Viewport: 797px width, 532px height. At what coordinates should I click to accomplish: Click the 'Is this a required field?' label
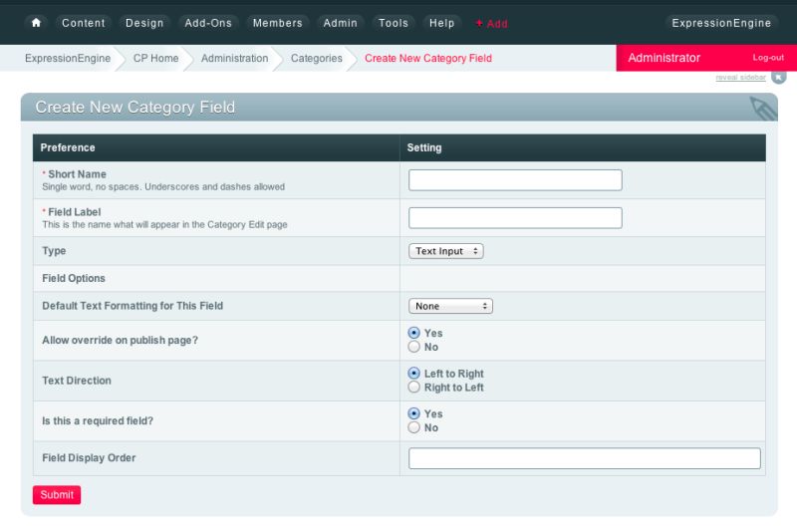pos(98,420)
